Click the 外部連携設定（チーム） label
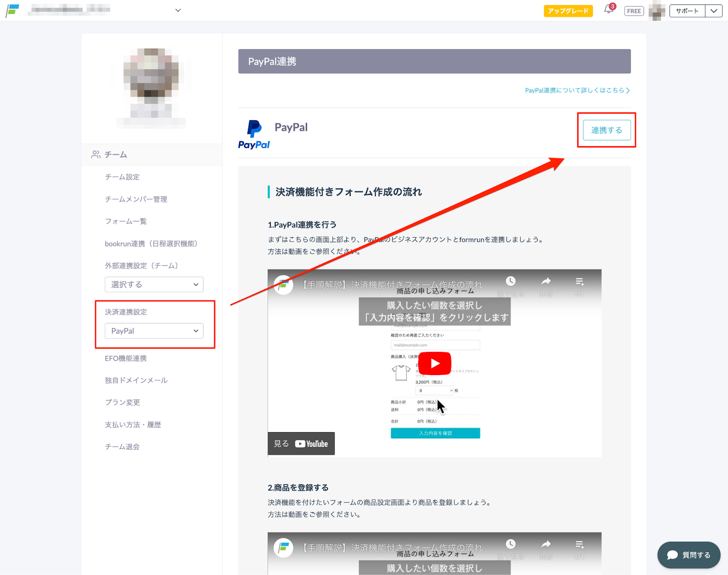 [142, 265]
